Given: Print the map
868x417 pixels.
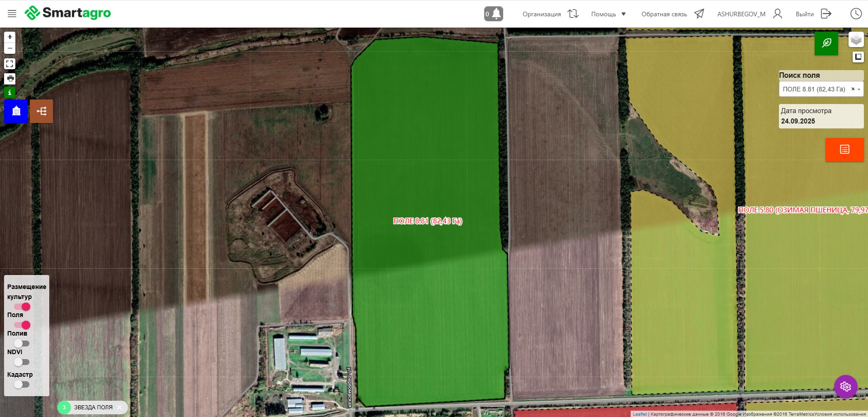Looking at the screenshot, I should [x=9, y=78].
